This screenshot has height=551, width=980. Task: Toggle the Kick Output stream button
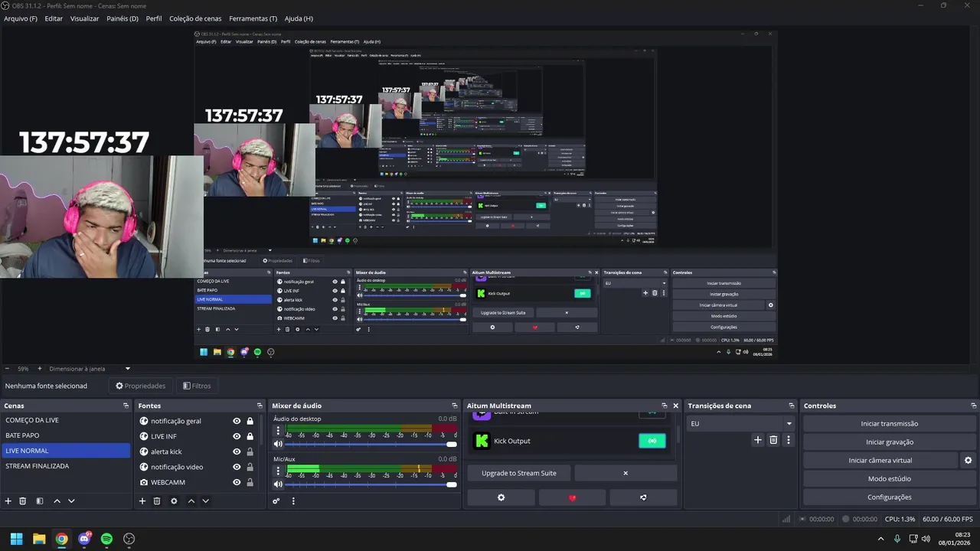pos(652,441)
